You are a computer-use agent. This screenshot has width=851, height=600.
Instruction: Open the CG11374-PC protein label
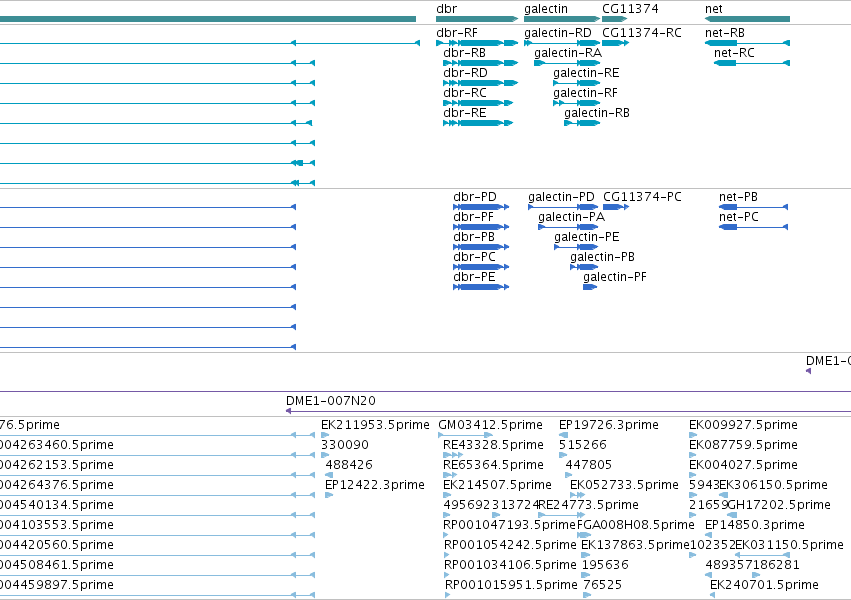pyautogui.click(x=643, y=196)
